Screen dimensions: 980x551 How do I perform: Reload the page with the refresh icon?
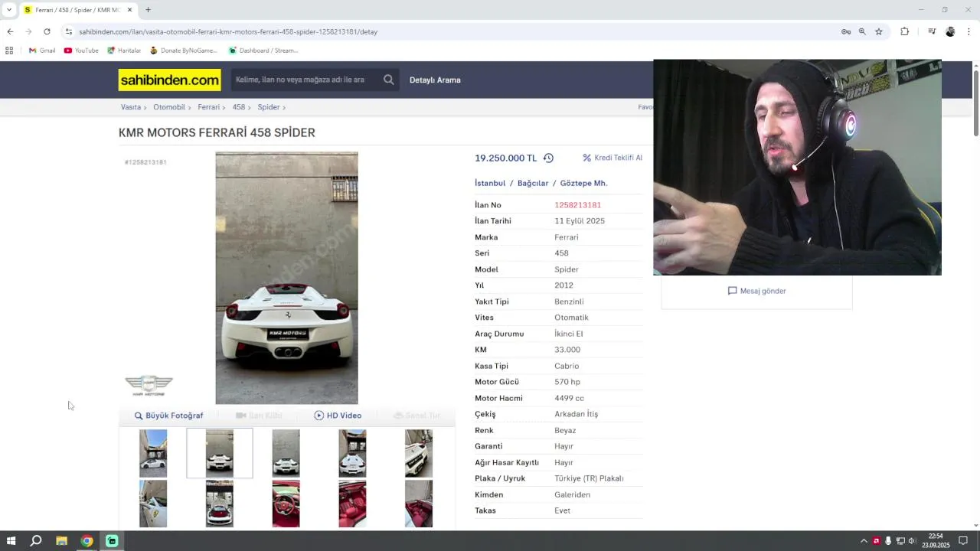tap(47, 31)
